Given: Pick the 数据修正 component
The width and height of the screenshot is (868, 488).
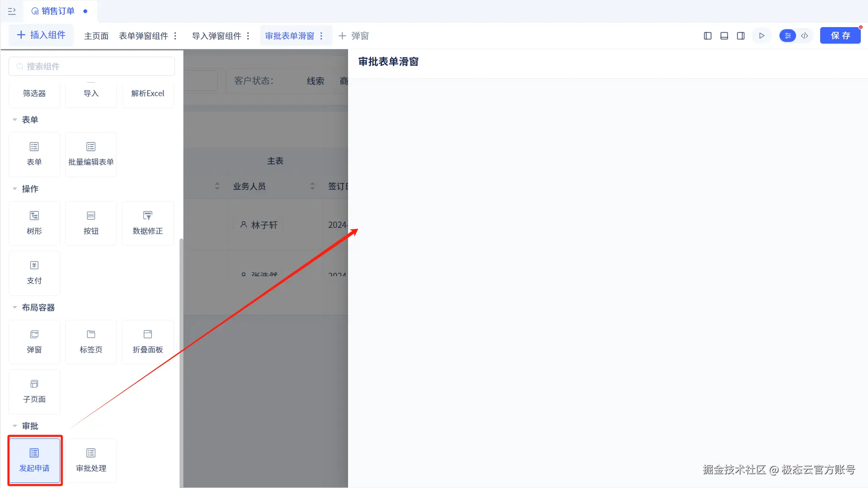Looking at the screenshot, I should 147,223.
